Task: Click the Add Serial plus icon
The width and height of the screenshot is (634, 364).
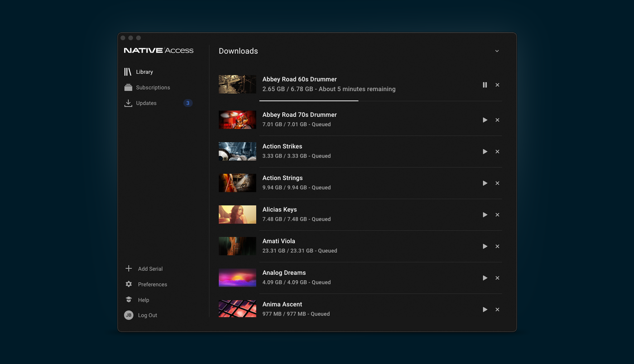Action: click(129, 268)
